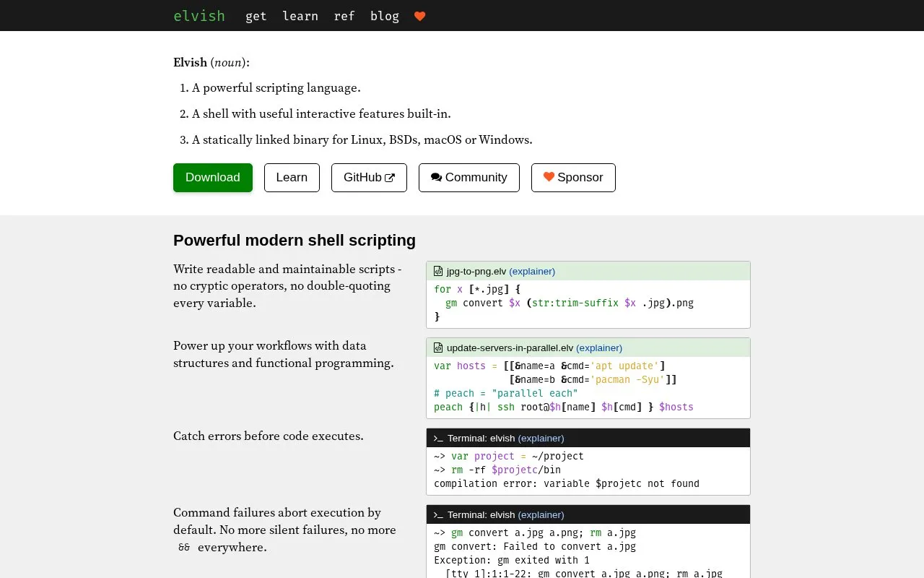This screenshot has height=578, width=924.
Task: Click the 'A statically linked binary' list item
Action: point(362,140)
